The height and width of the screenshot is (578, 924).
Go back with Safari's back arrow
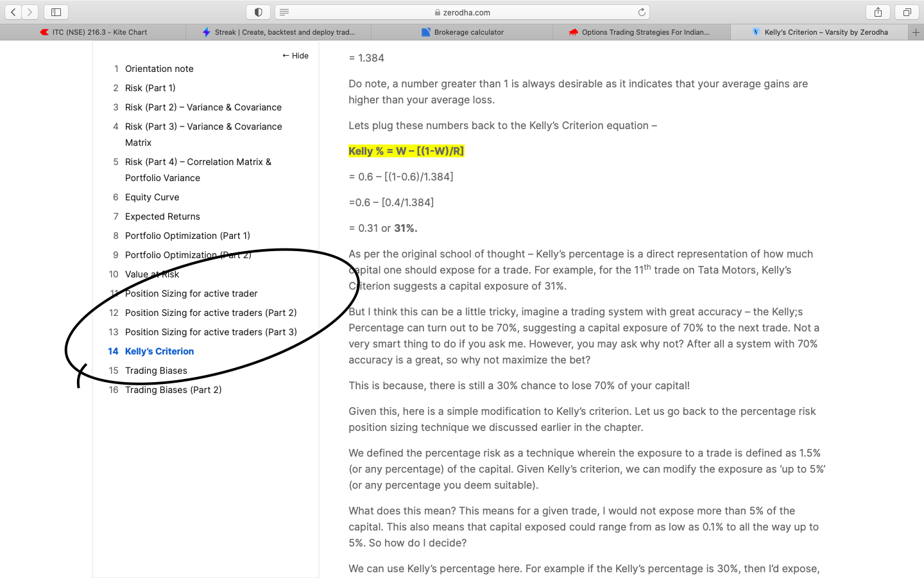(13, 12)
